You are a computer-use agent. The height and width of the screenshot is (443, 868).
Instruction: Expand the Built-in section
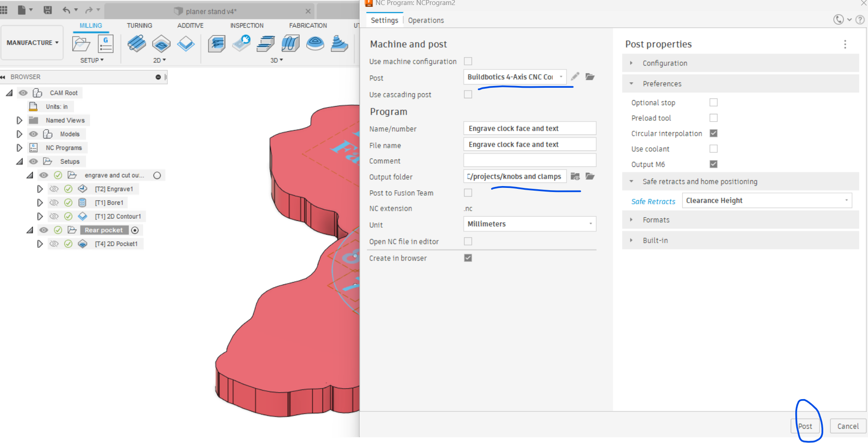click(741, 240)
